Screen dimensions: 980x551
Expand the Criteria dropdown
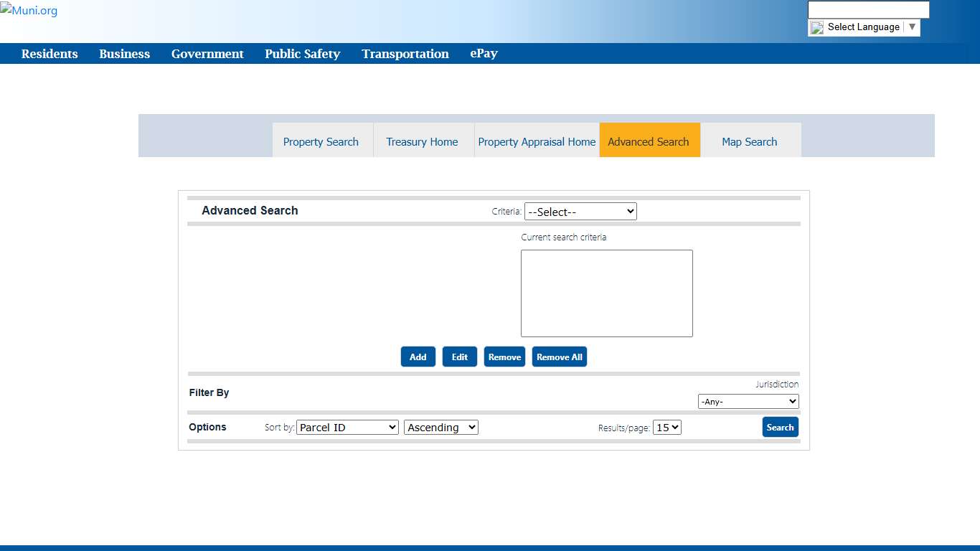tap(580, 212)
